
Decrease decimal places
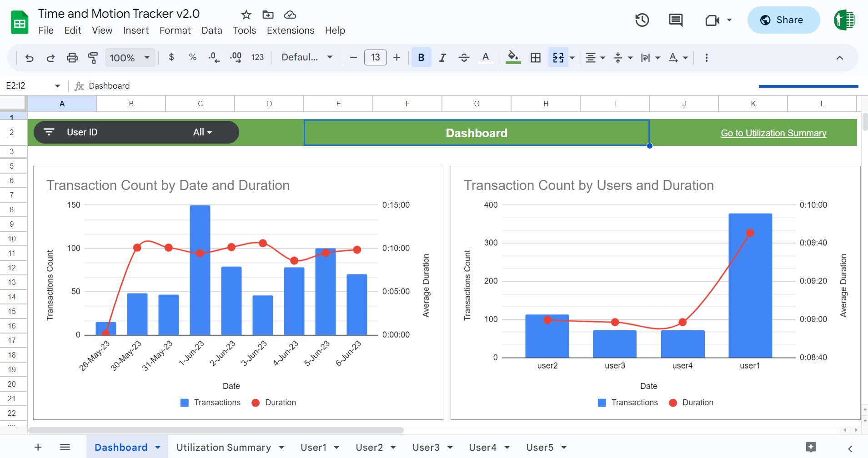click(214, 57)
